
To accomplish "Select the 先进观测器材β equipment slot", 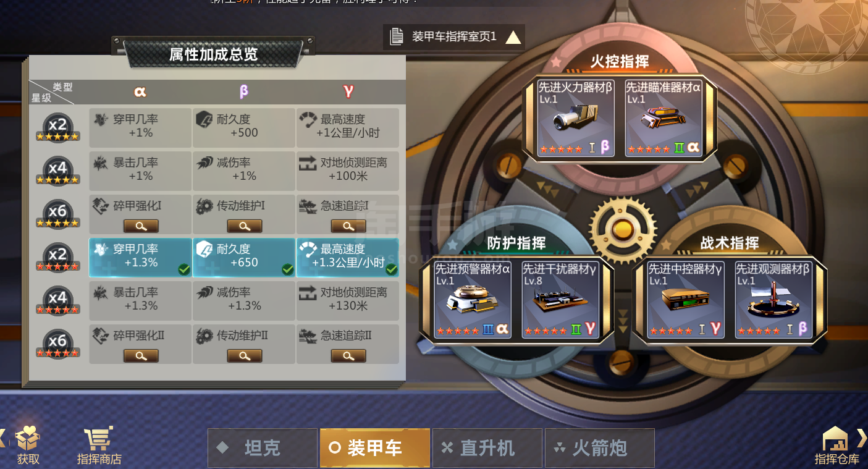I will coord(773,300).
